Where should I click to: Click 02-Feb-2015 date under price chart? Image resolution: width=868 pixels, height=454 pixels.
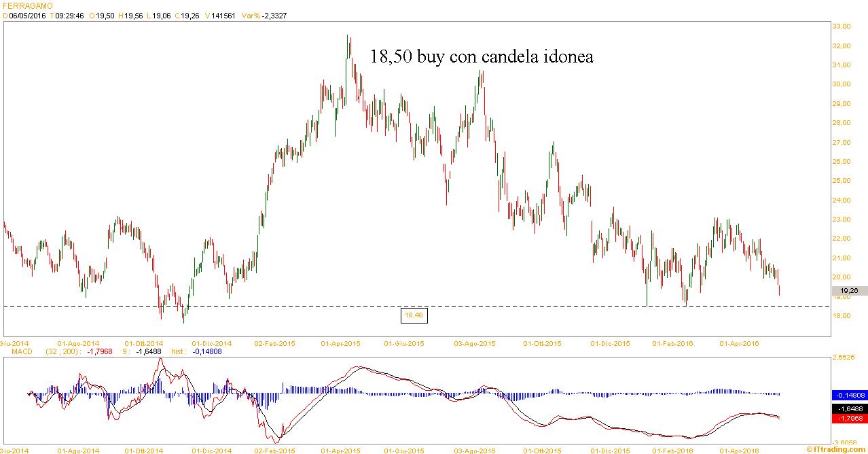pyautogui.click(x=275, y=344)
